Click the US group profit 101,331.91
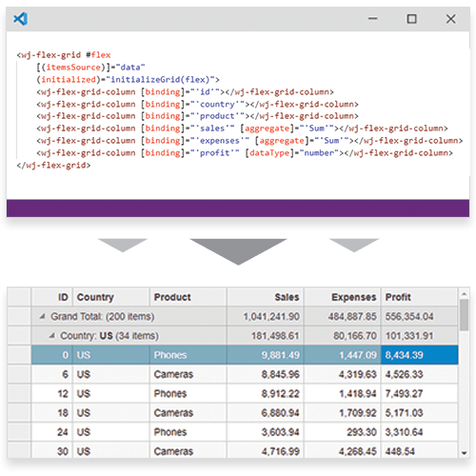Screen dimensions: 476x476 [x=420, y=335]
